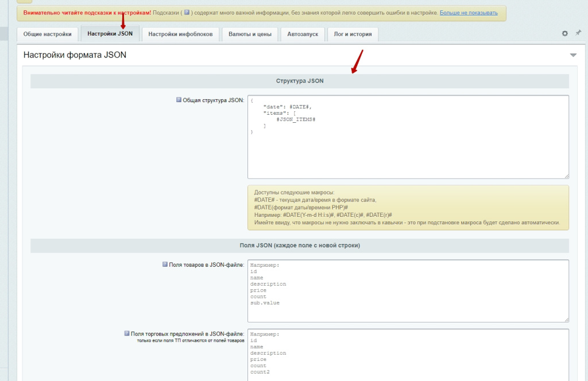
Task: Switch to Общие настройки tab
Action: 47,34
